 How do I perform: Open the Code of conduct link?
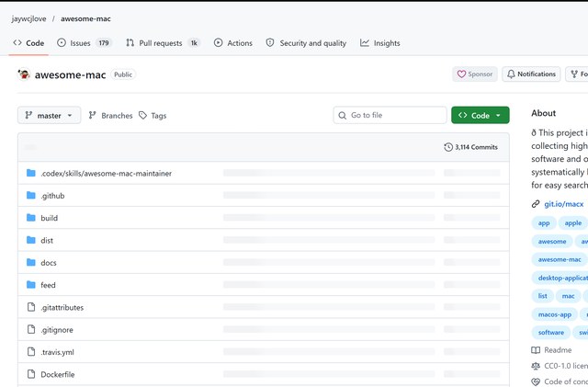(x=560, y=381)
